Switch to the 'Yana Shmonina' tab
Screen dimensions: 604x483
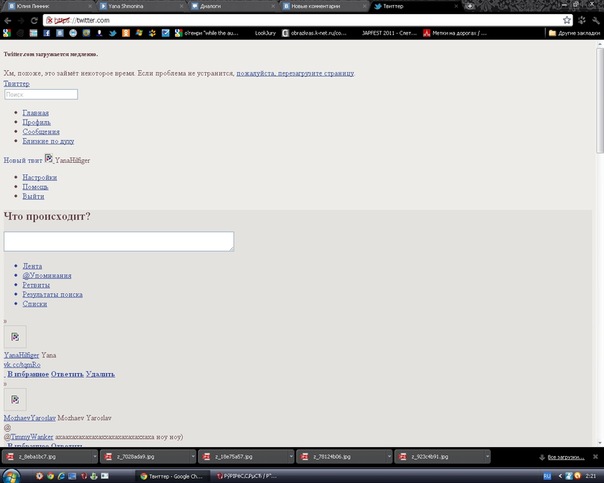click(x=141, y=6)
